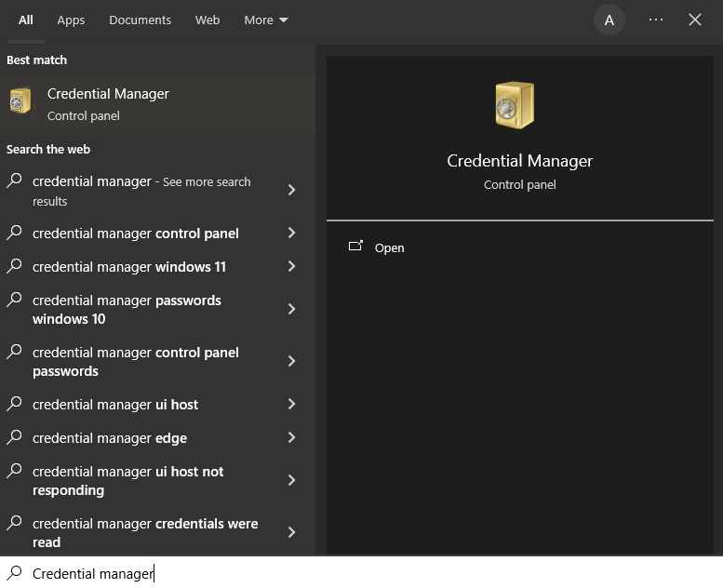Expand arrow for 'credential manager control panel' suggestion
723x588 pixels.
click(x=291, y=234)
